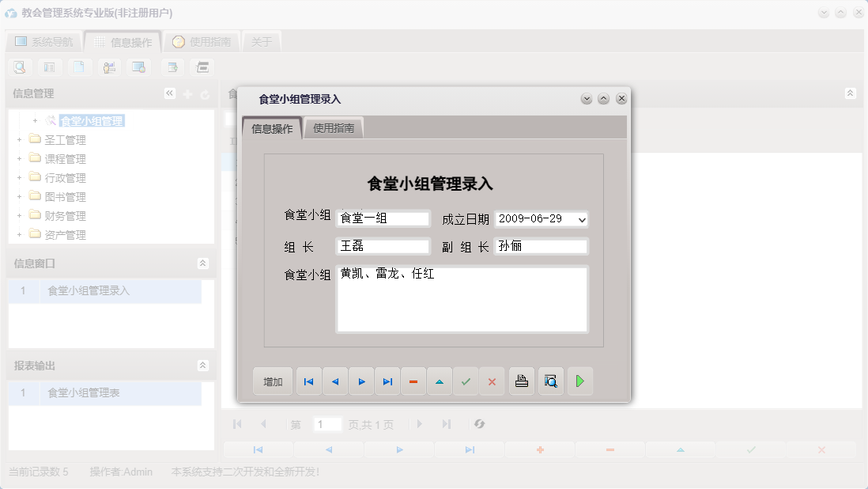Delete the current record with the red minus icon

413,381
